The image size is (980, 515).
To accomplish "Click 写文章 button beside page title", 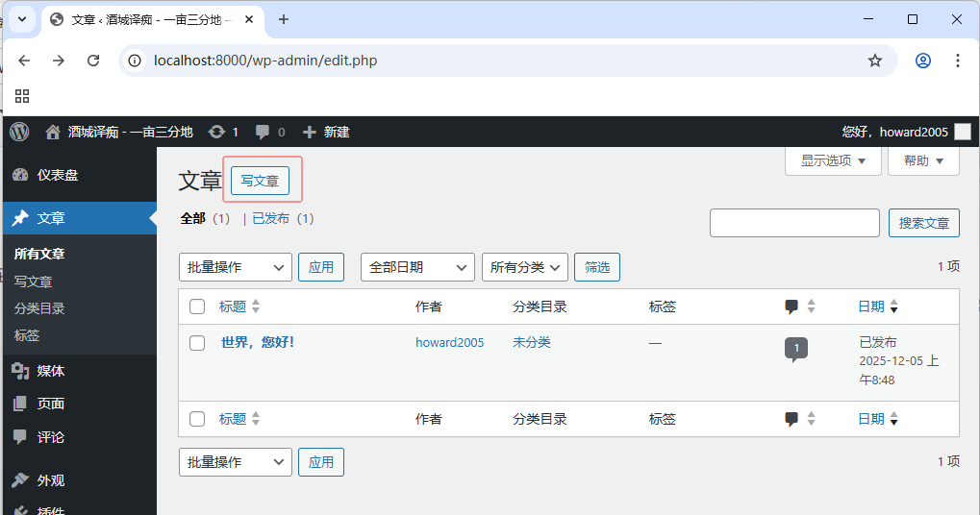I will (x=260, y=181).
